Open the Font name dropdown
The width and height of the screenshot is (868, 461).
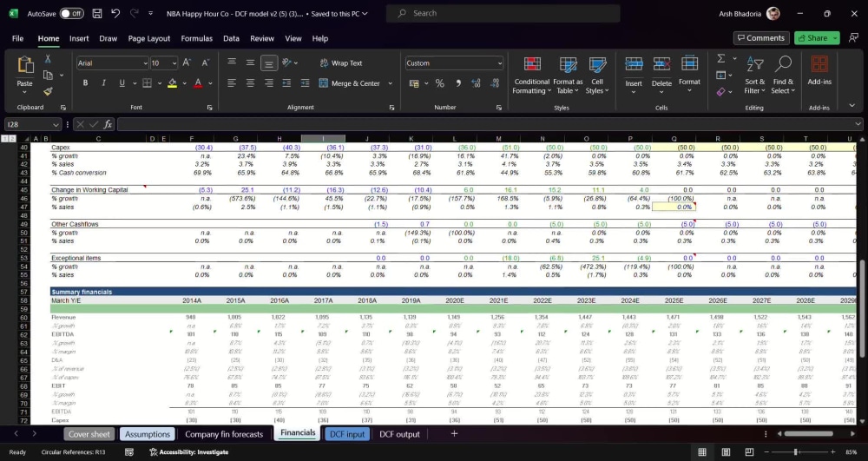click(146, 63)
